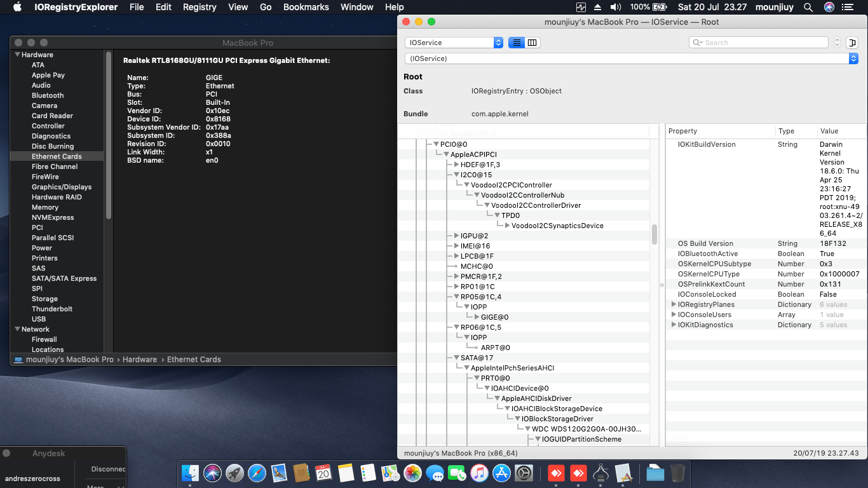Click the Type column header

(796, 131)
